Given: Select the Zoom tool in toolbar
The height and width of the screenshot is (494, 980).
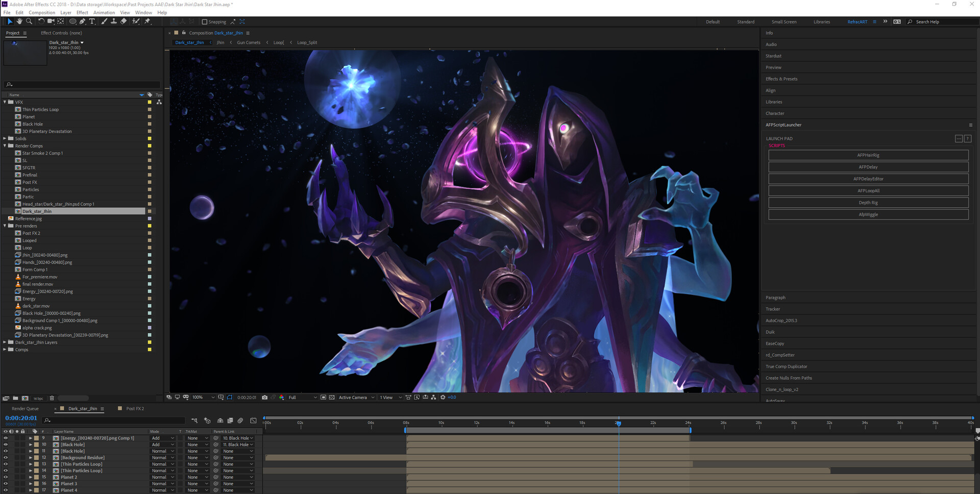Looking at the screenshot, I should pos(29,21).
